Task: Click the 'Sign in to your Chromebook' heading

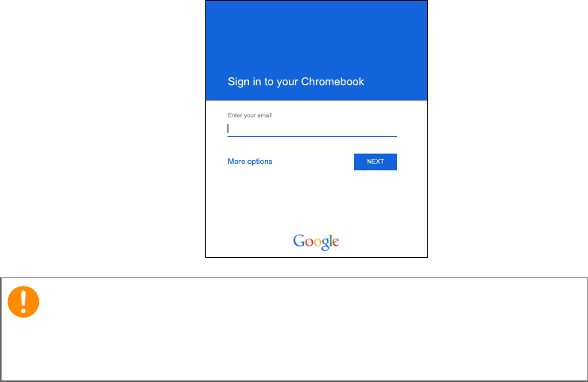Action: pos(295,82)
